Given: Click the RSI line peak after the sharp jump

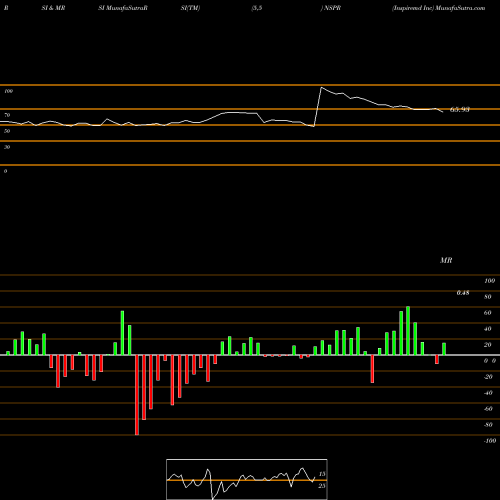Looking at the screenshot, I should (321, 88).
